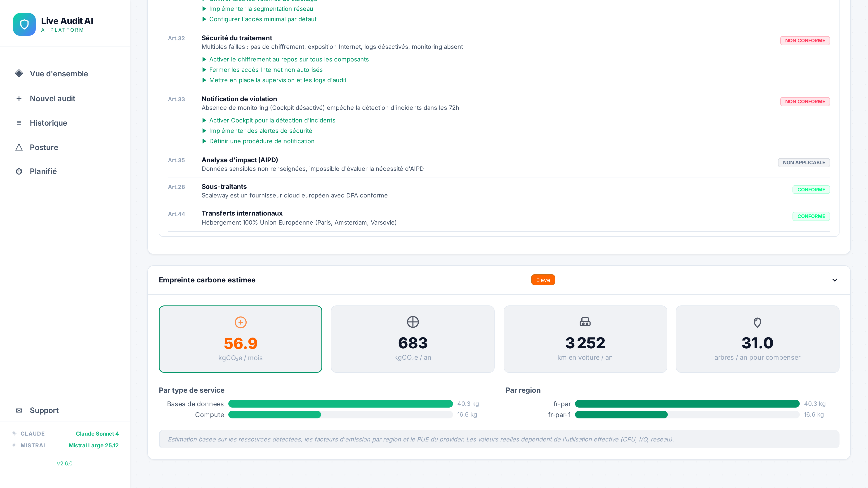868x488 pixels.
Task: Select the map pin icon for trees card
Action: click(757, 322)
